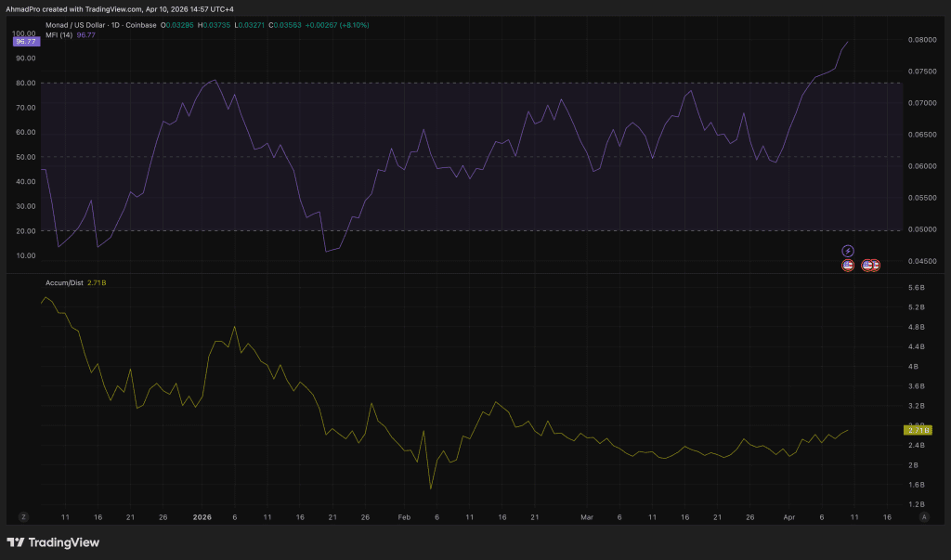This screenshot has height=560, width=951.
Task: Click the TradingView logo
Action: coord(51,542)
